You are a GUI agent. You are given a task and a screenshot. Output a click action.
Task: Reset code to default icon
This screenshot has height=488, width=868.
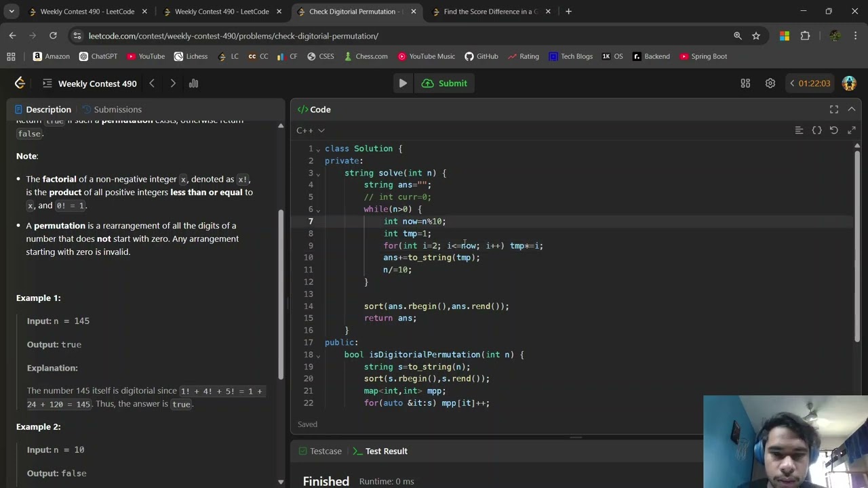(834, 130)
